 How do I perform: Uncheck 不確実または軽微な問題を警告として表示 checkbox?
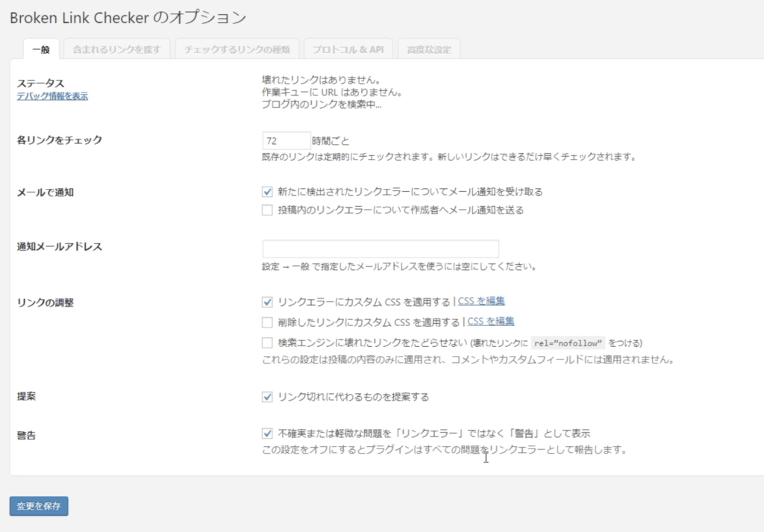click(267, 433)
